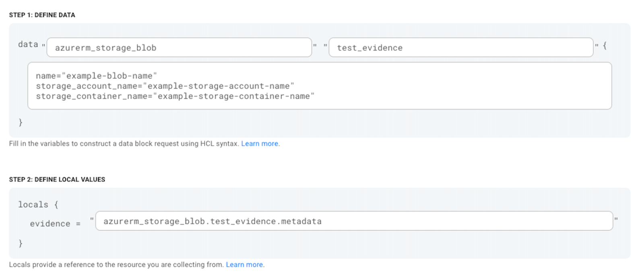Click the 'locals {' text

pyautogui.click(x=38, y=204)
